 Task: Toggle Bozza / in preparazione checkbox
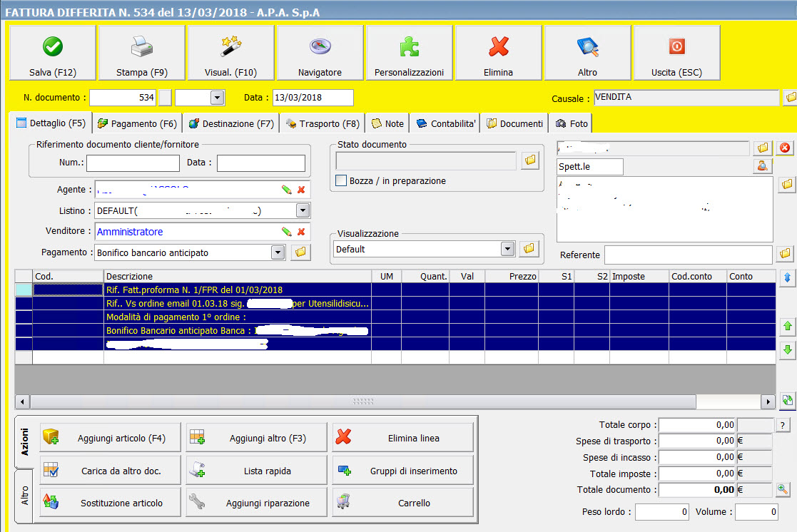(x=342, y=180)
